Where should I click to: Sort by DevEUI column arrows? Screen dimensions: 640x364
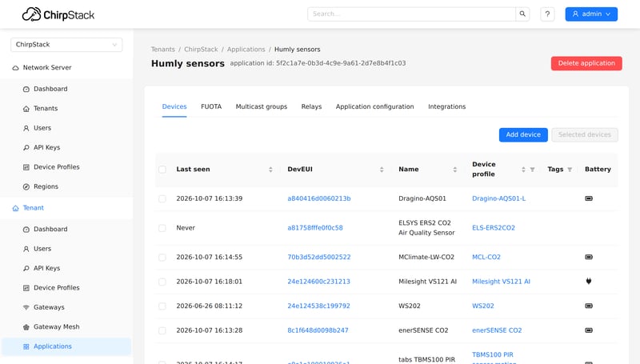pyautogui.click(x=382, y=170)
